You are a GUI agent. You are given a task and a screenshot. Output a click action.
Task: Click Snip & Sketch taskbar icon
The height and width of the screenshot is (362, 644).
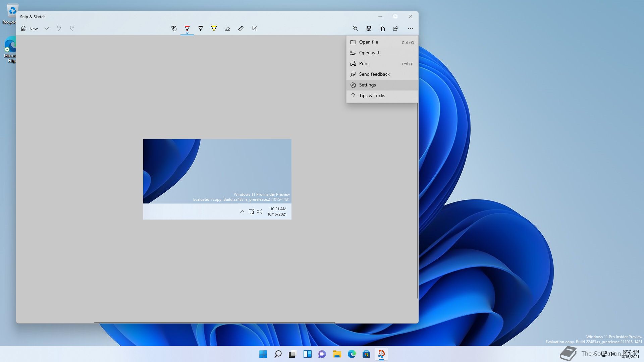(x=381, y=354)
